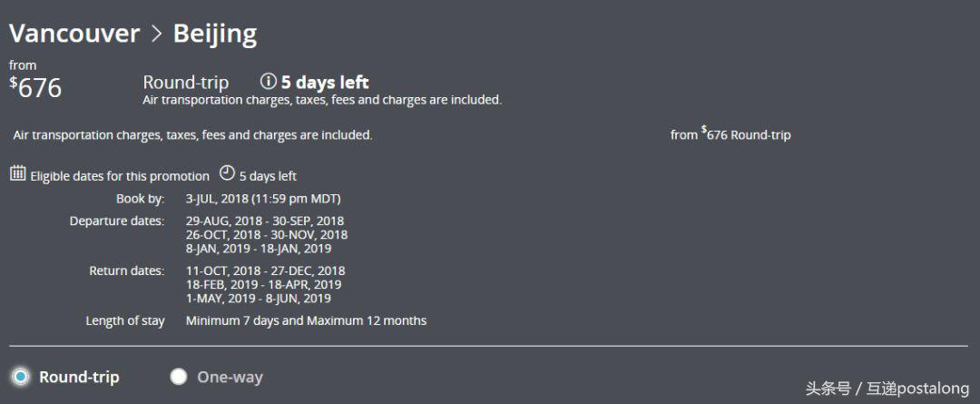
Task: Click the clock icon in the promotion row
Action: coord(227,173)
